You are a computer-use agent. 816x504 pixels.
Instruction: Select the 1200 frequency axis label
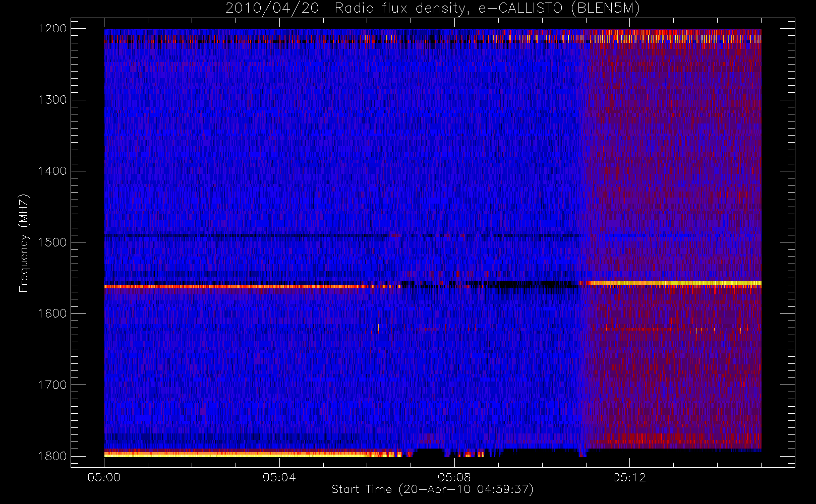(x=52, y=29)
